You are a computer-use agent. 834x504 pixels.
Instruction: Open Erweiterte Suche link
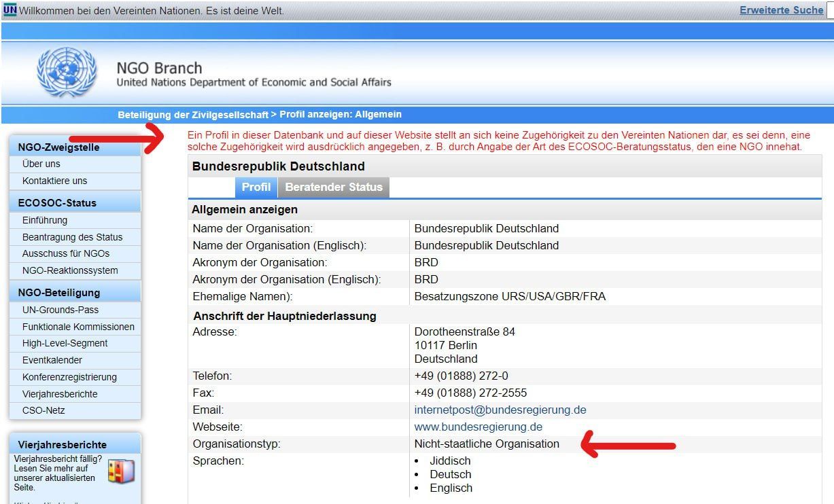click(781, 10)
